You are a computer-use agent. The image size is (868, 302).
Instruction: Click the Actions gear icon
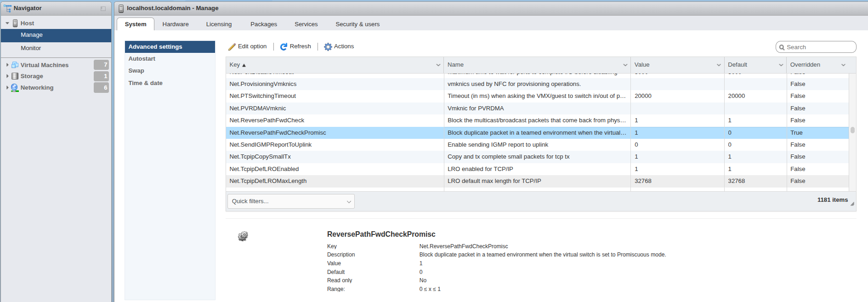(328, 46)
